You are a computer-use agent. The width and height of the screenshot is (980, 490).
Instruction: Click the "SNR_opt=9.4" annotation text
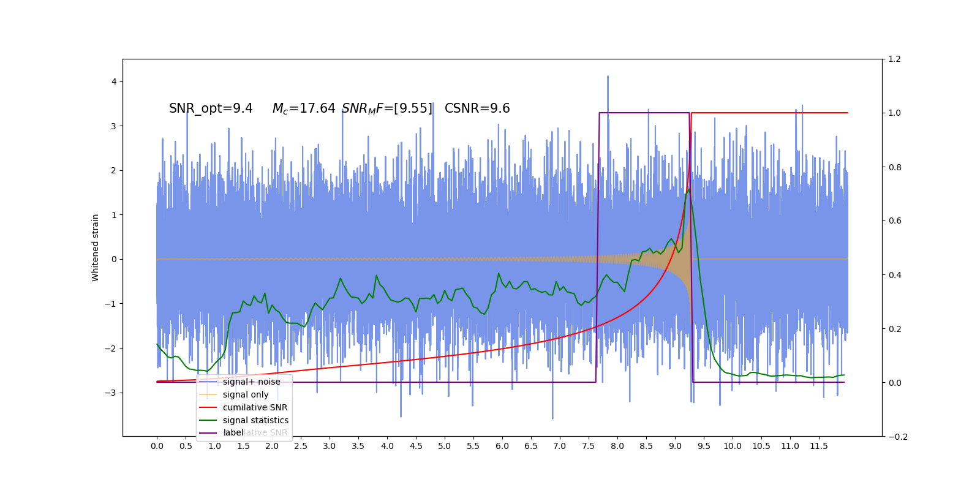[x=211, y=109]
